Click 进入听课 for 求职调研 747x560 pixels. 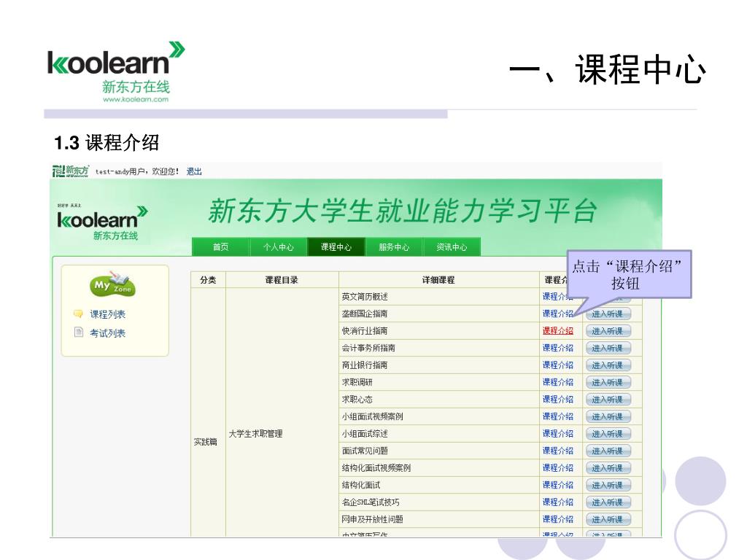[608, 382]
